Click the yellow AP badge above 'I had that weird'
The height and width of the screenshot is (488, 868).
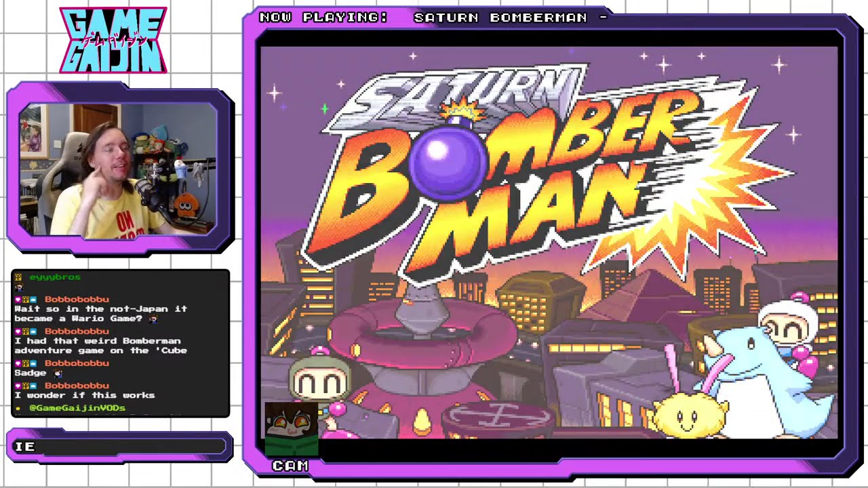pos(26,331)
